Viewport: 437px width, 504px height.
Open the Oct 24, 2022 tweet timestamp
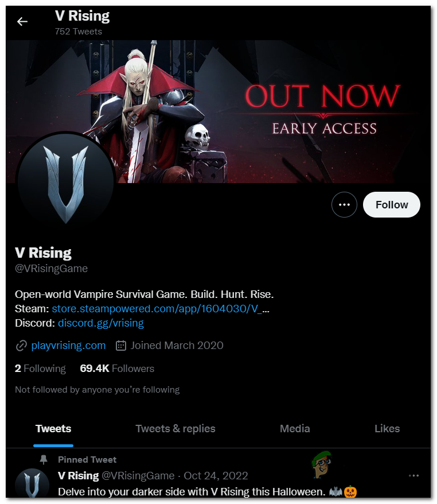tap(216, 476)
